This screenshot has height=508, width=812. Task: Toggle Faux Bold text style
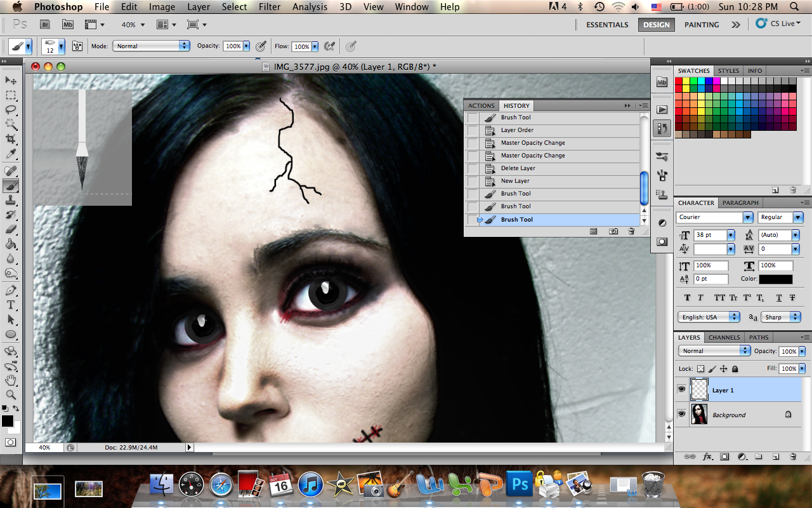[x=687, y=298]
